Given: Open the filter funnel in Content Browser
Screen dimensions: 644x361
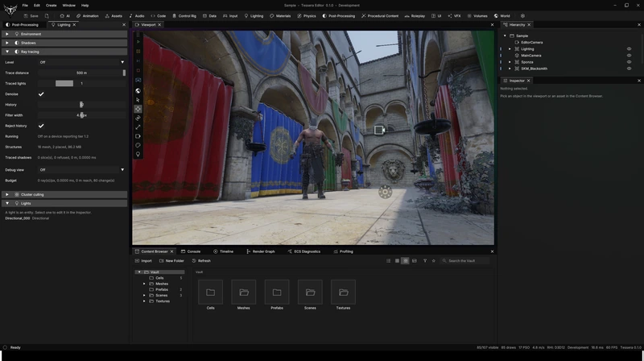Looking at the screenshot, I should point(425,260).
